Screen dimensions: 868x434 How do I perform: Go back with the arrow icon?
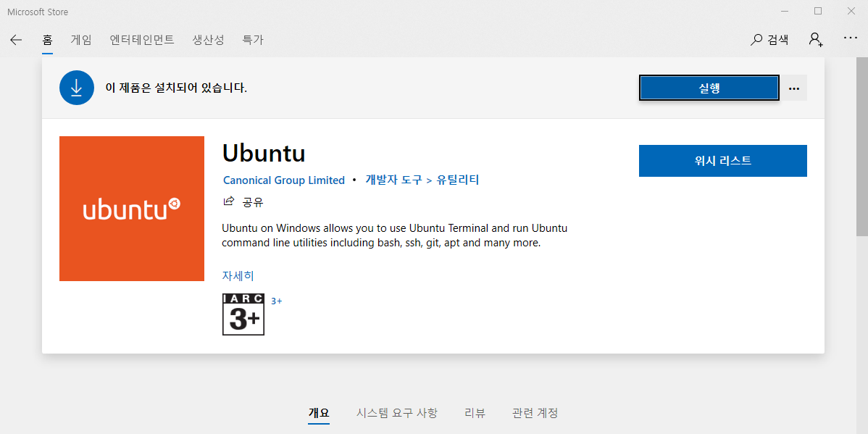(x=16, y=40)
